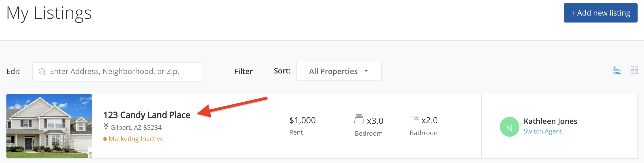Open the house photo thumbnail
Image resolution: width=644 pixels, height=163 pixels.
[x=49, y=126]
